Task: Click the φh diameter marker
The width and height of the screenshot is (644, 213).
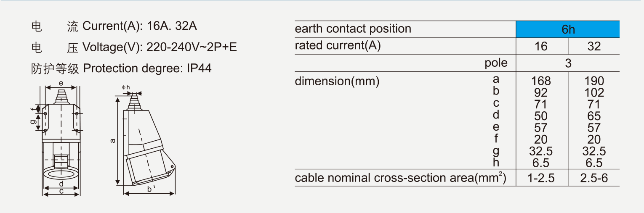Action: tap(126, 87)
